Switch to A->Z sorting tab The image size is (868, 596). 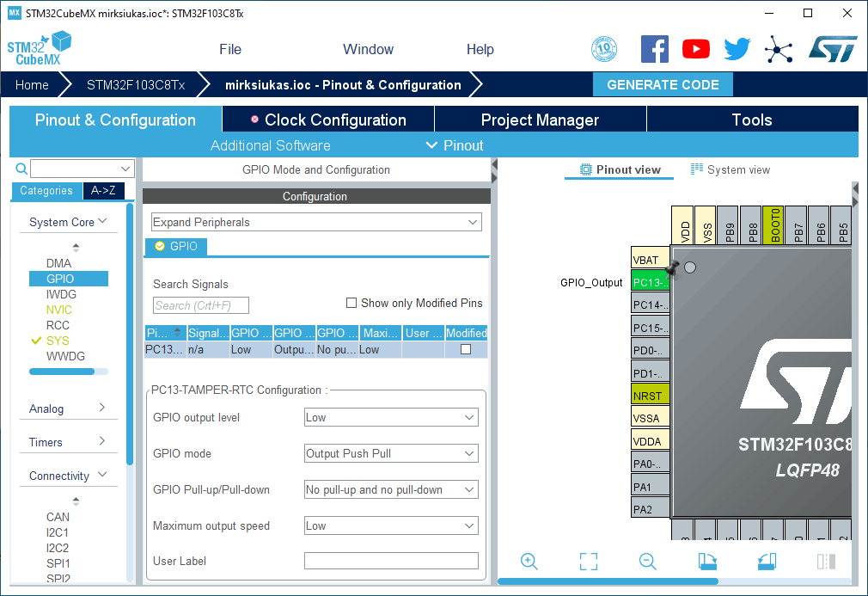tap(103, 191)
